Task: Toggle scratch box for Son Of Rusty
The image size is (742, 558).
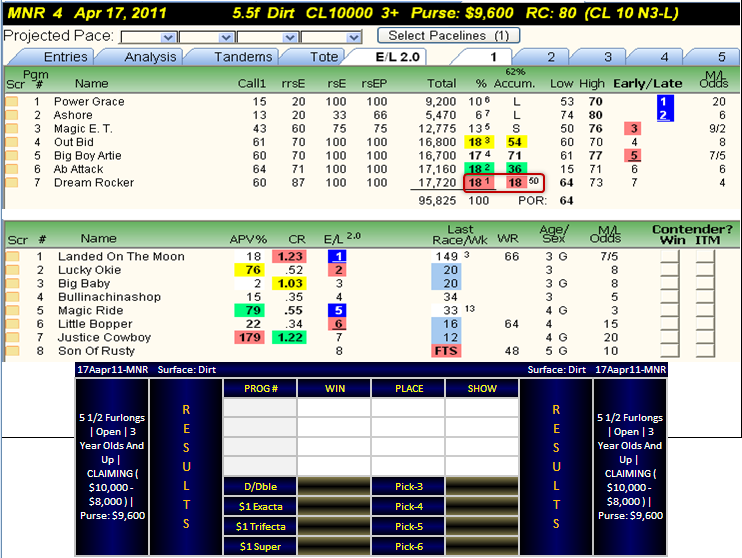Action: tap(13, 351)
